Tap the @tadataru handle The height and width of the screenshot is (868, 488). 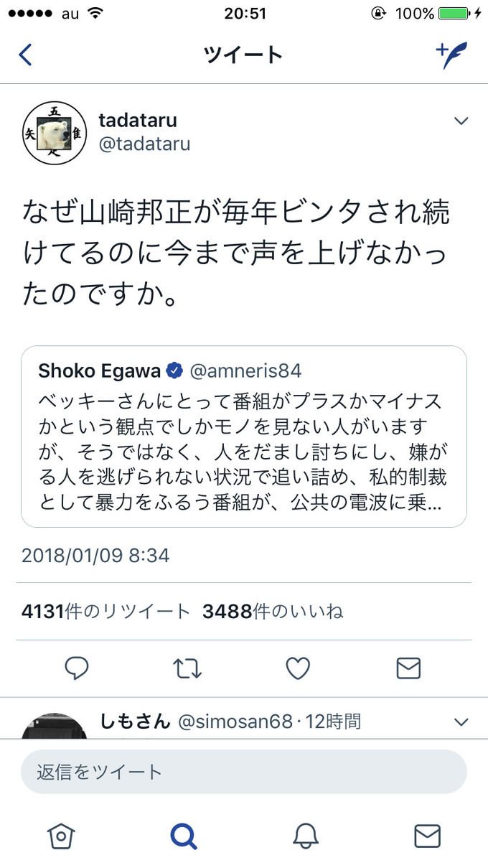[x=144, y=144]
